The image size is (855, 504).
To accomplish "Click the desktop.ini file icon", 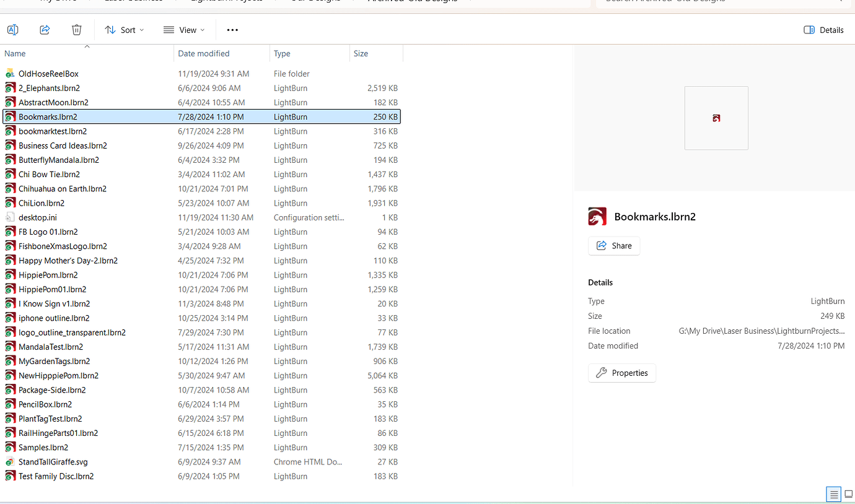I will 10,217.
